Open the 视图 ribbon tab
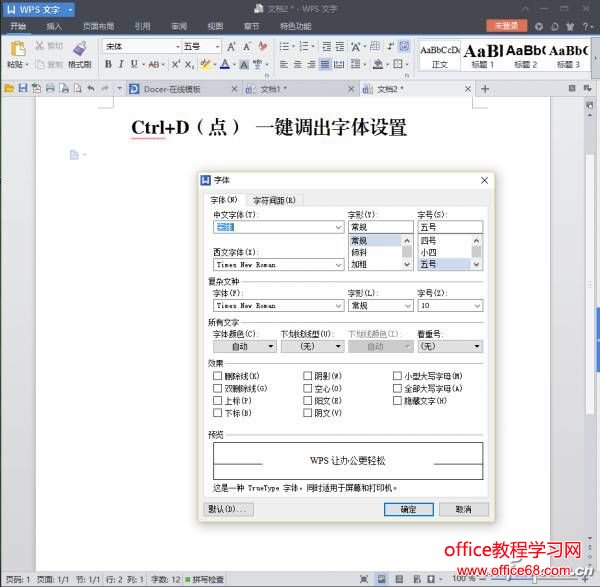 pos(215,26)
